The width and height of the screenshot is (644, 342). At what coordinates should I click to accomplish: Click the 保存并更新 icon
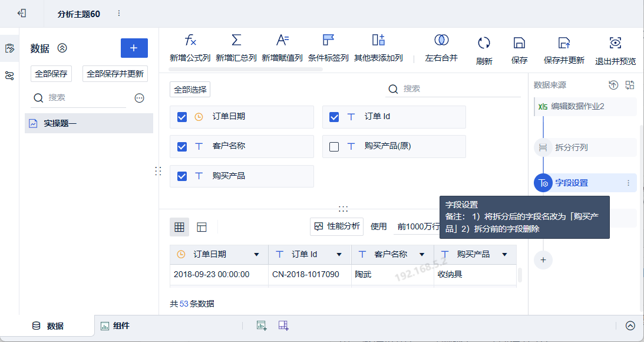(x=564, y=42)
